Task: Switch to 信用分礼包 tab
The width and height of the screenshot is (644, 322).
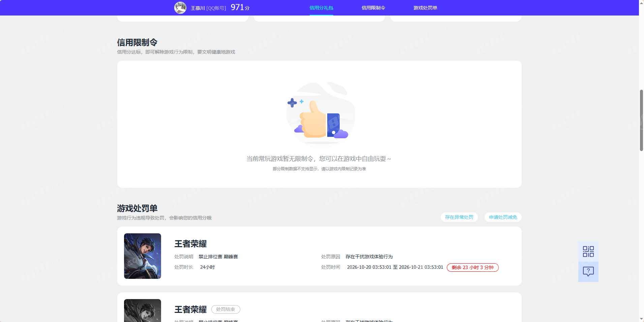Action: point(321,8)
